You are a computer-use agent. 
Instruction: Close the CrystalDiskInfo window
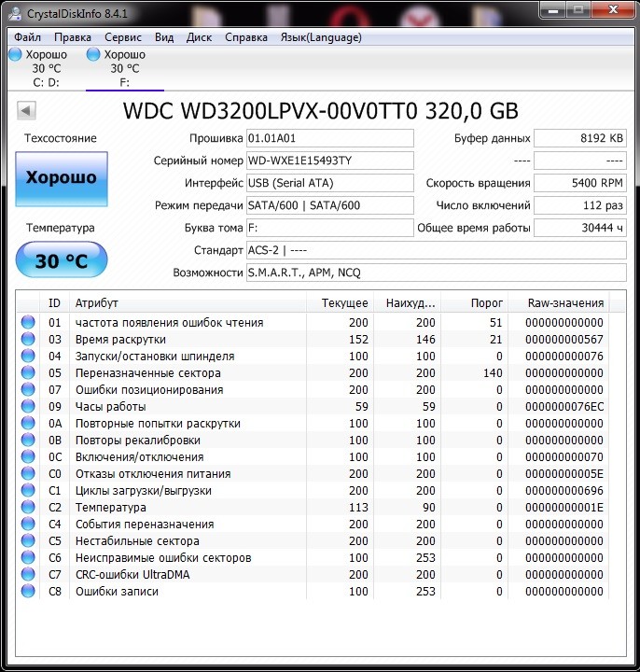coord(613,10)
